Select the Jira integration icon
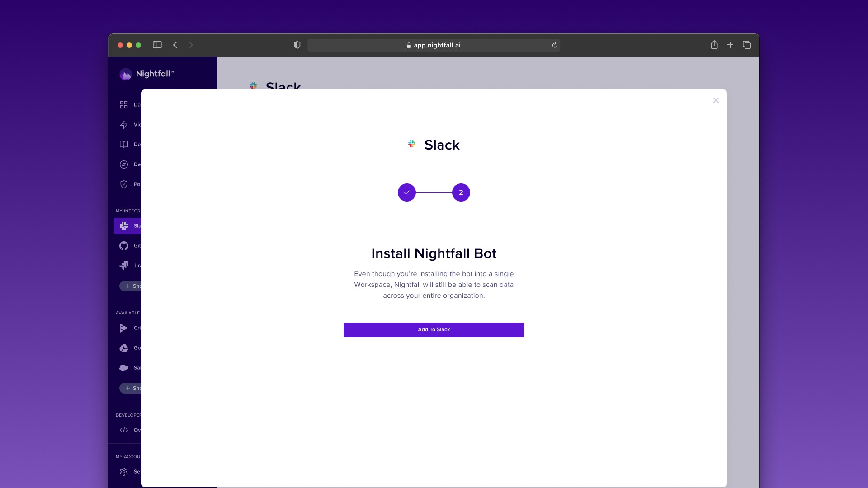The height and width of the screenshot is (488, 868). point(124,266)
